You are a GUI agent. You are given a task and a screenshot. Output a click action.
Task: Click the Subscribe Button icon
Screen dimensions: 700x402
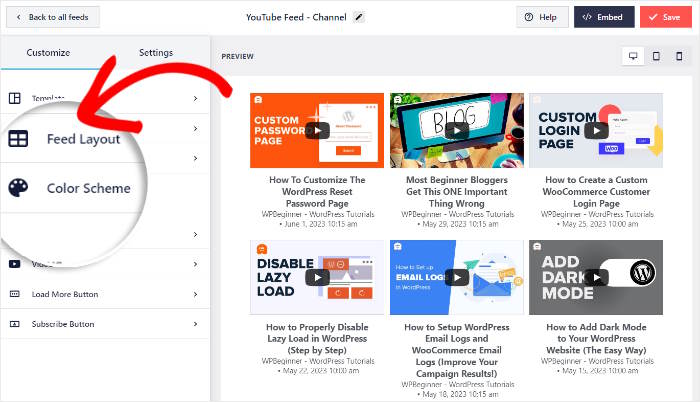click(x=15, y=324)
